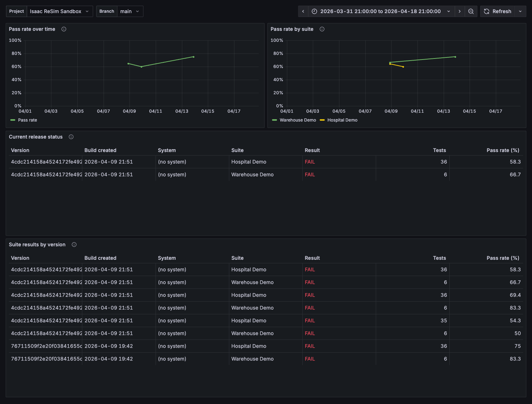This screenshot has height=404, width=532.
Task: Shift time range forward with right arrow
Action: (460, 11)
